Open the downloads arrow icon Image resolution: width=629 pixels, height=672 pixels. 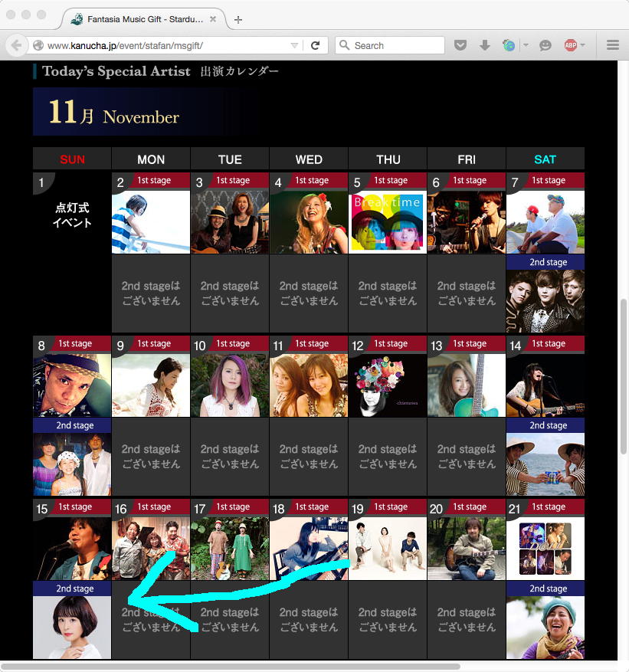tap(485, 45)
